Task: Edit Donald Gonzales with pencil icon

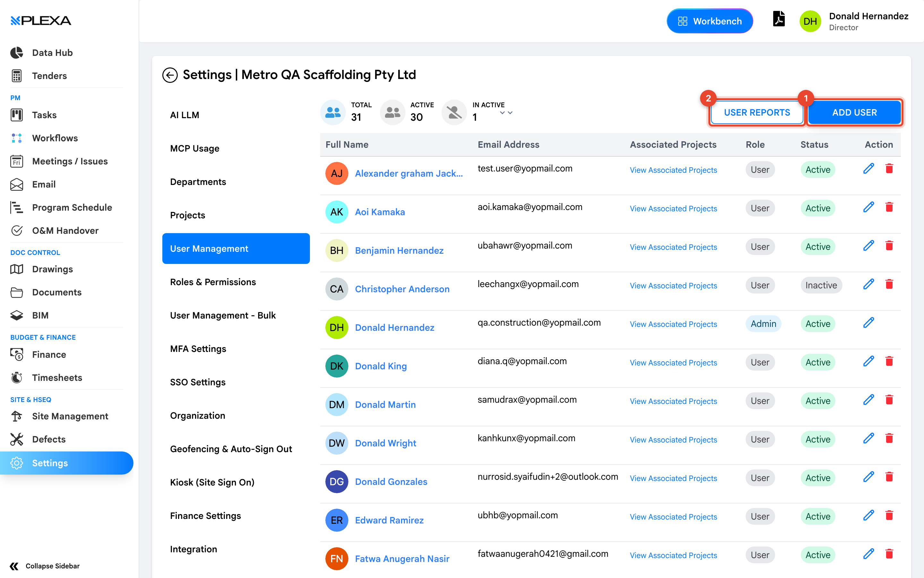Action: [x=868, y=477]
